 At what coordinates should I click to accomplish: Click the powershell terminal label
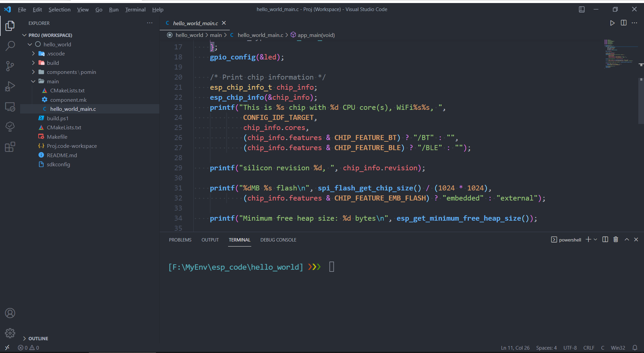click(x=566, y=239)
